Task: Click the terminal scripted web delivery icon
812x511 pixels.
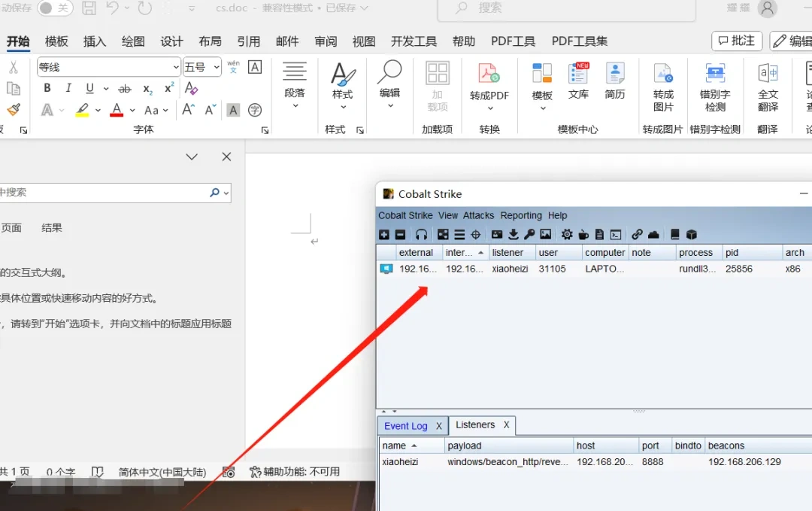Action: click(x=616, y=235)
